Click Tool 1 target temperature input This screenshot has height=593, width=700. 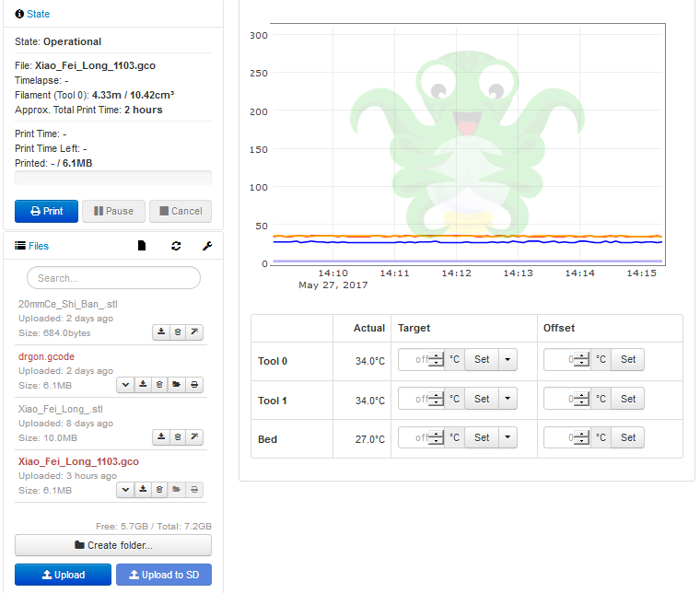click(421, 399)
